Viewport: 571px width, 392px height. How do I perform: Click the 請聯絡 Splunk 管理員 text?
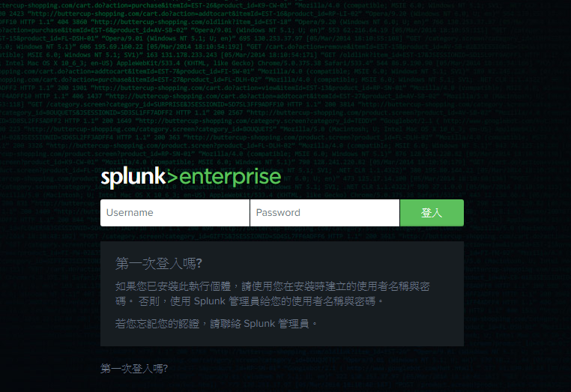click(x=259, y=324)
